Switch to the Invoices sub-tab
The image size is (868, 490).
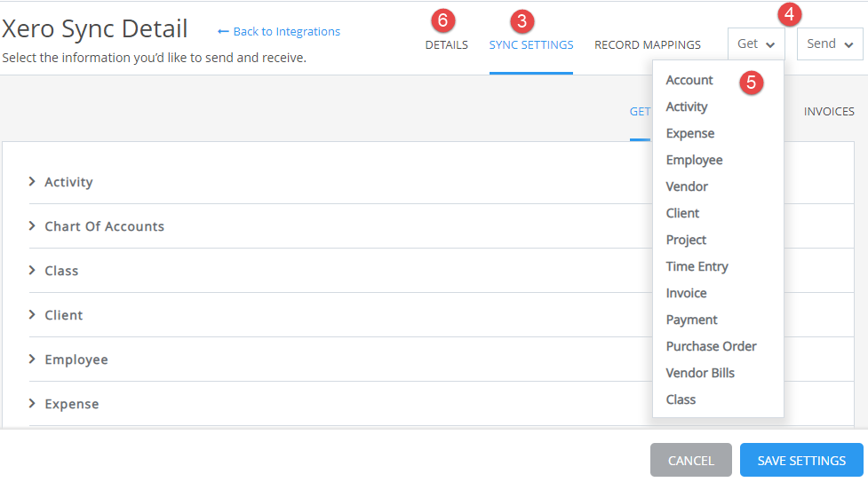[829, 112]
